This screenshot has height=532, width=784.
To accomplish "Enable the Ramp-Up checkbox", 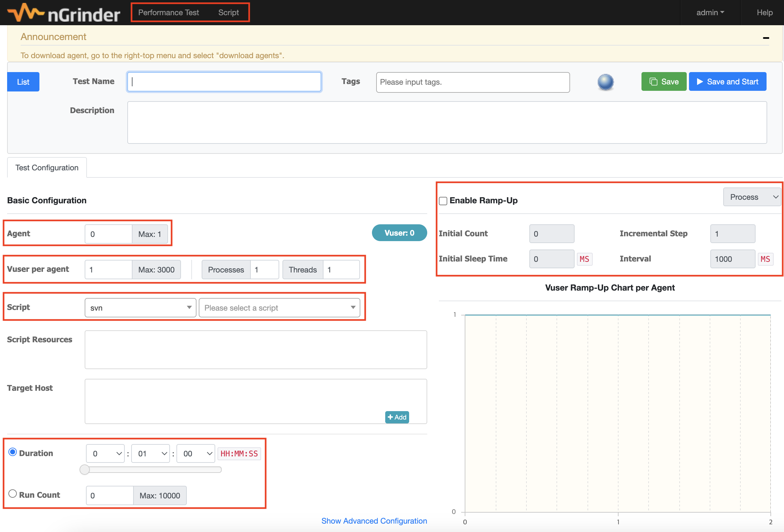I will coord(443,201).
